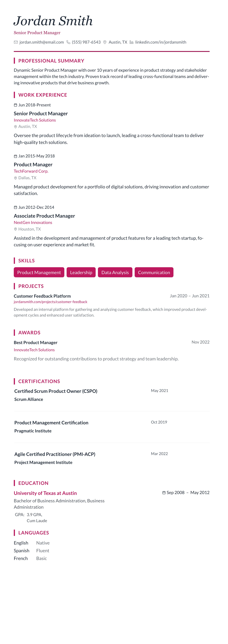Click location pin beside Houston, TX
The width and height of the screenshot is (228, 644).
pyautogui.click(x=16, y=229)
